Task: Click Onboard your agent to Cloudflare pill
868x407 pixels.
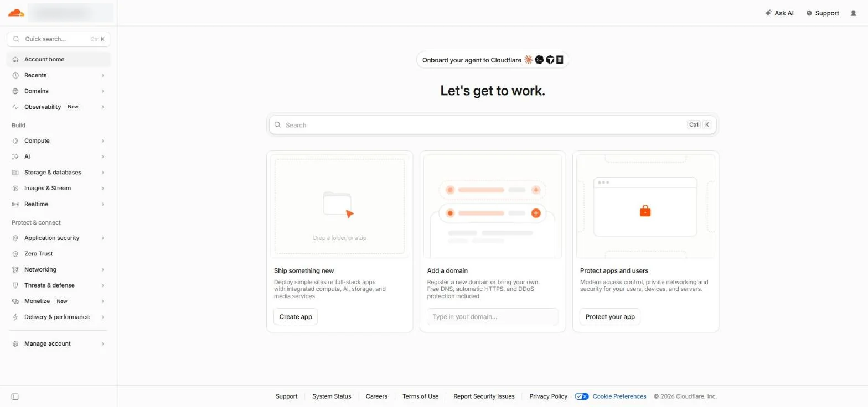Action: pyautogui.click(x=493, y=60)
